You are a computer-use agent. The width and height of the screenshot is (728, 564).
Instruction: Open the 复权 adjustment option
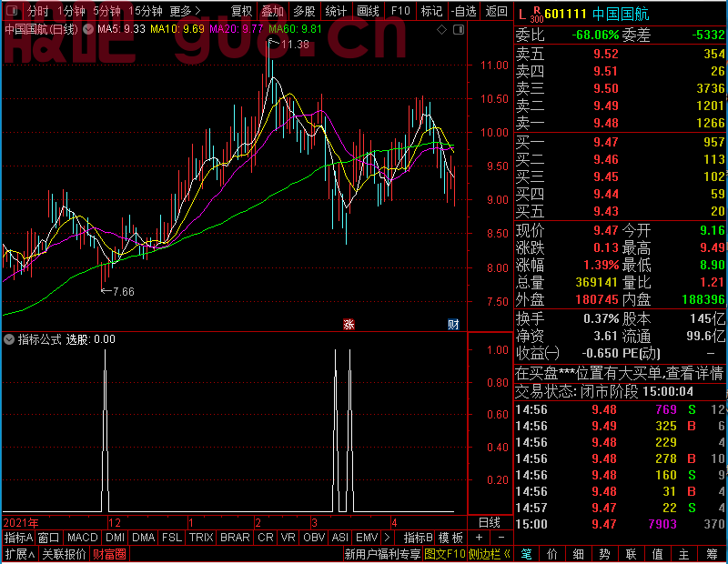click(241, 11)
